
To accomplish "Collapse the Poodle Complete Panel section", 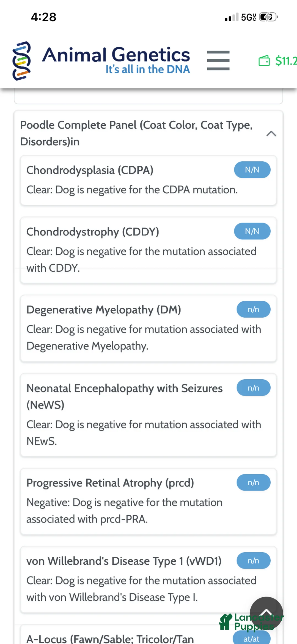I will point(271,134).
